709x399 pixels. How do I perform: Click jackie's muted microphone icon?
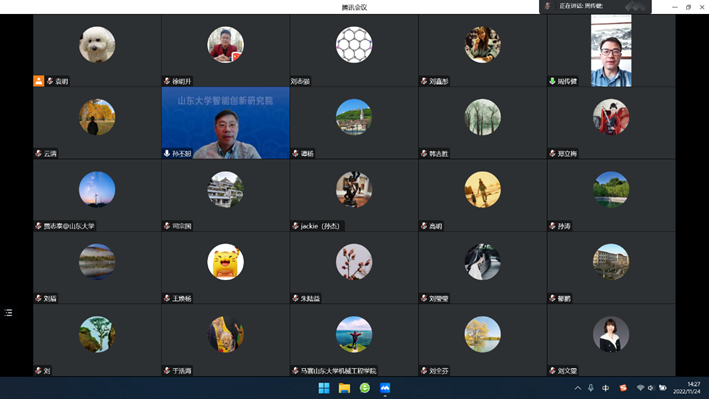(295, 226)
